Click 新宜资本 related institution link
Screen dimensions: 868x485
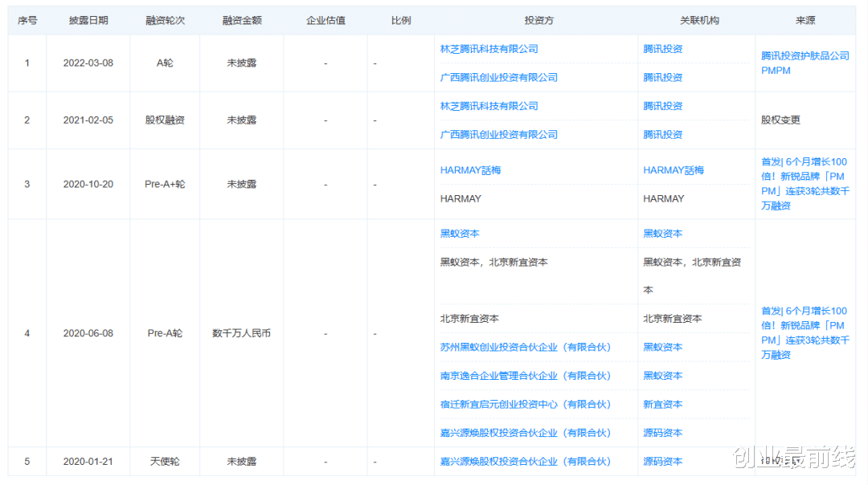[x=662, y=405]
